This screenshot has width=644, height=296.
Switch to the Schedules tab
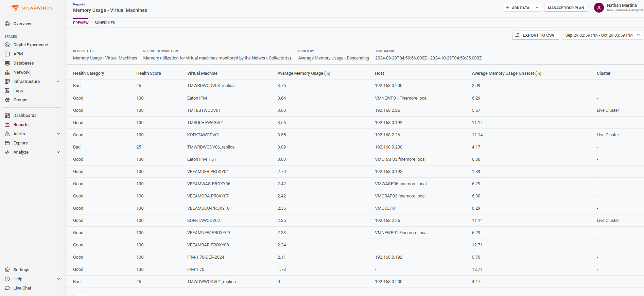(105, 23)
